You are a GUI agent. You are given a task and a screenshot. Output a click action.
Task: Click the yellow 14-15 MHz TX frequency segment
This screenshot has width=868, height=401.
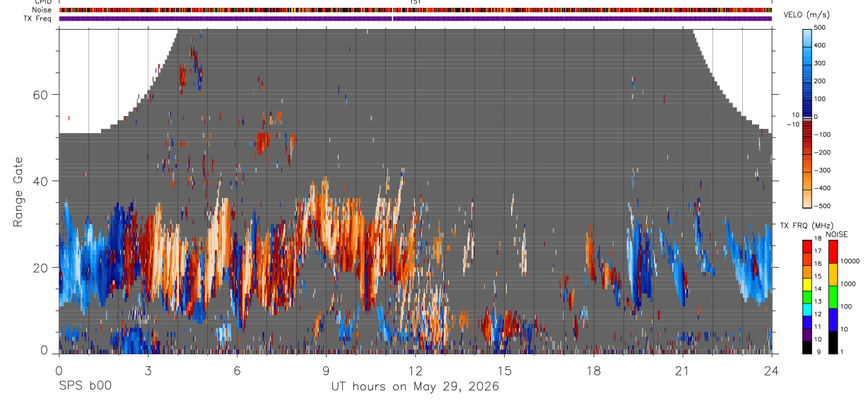click(807, 284)
